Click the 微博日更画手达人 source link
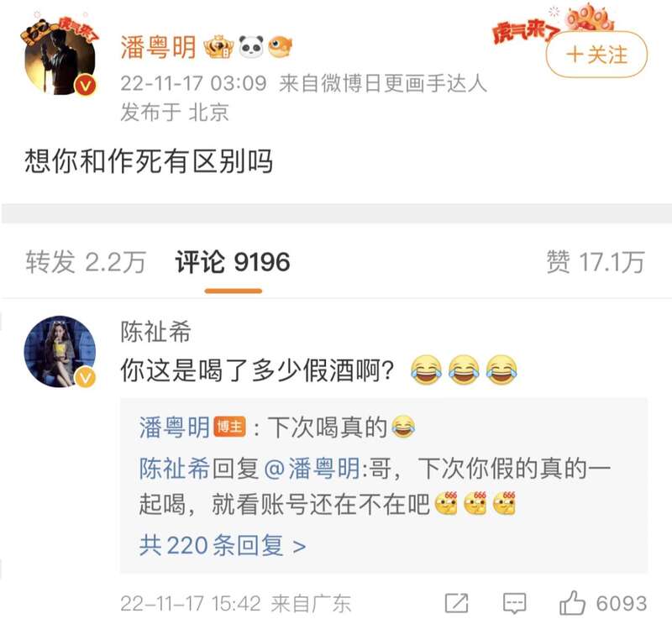This screenshot has width=672, height=624. [383, 83]
